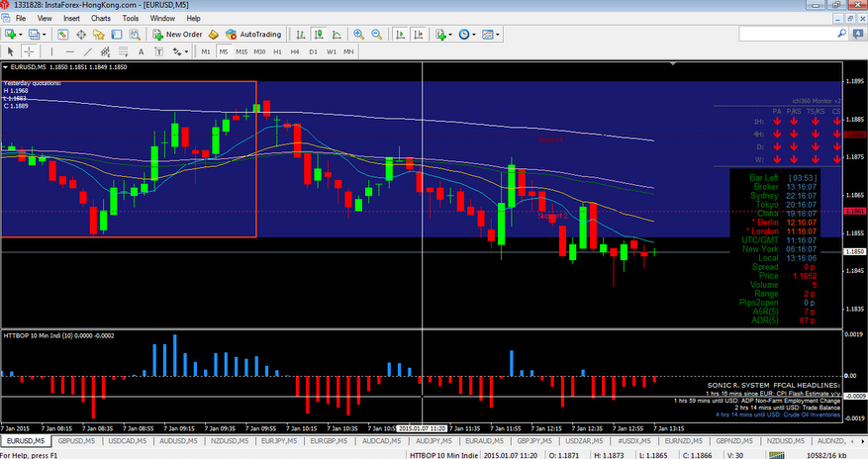Open the Templates dropdown
Image resolution: width=868 pixels, height=459 pixels.
coord(497,35)
